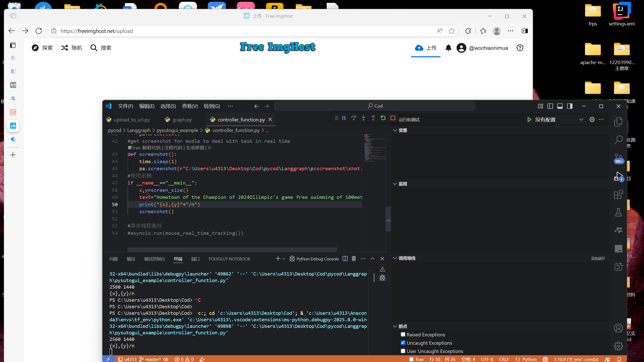Image resolution: width=644 pixels, height=362 pixels.
Task: Toggle browser split screen sidebar icon
Action: click(x=525, y=31)
